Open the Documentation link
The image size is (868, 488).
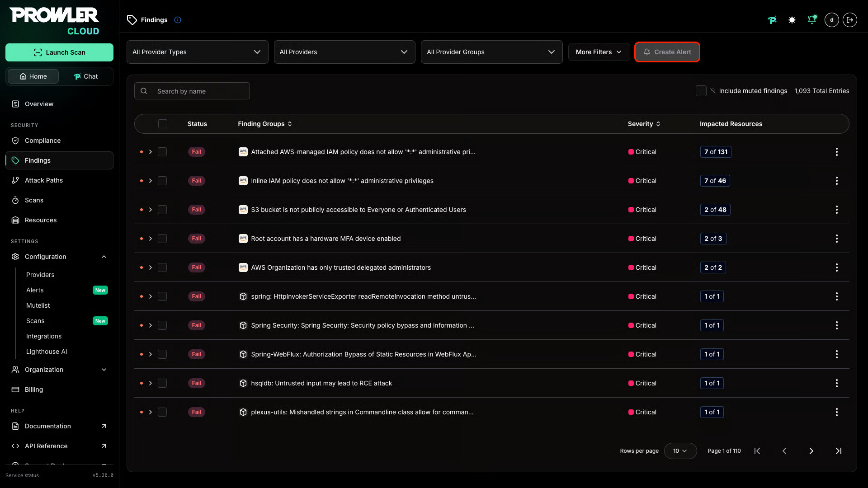click(x=59, y=426)
